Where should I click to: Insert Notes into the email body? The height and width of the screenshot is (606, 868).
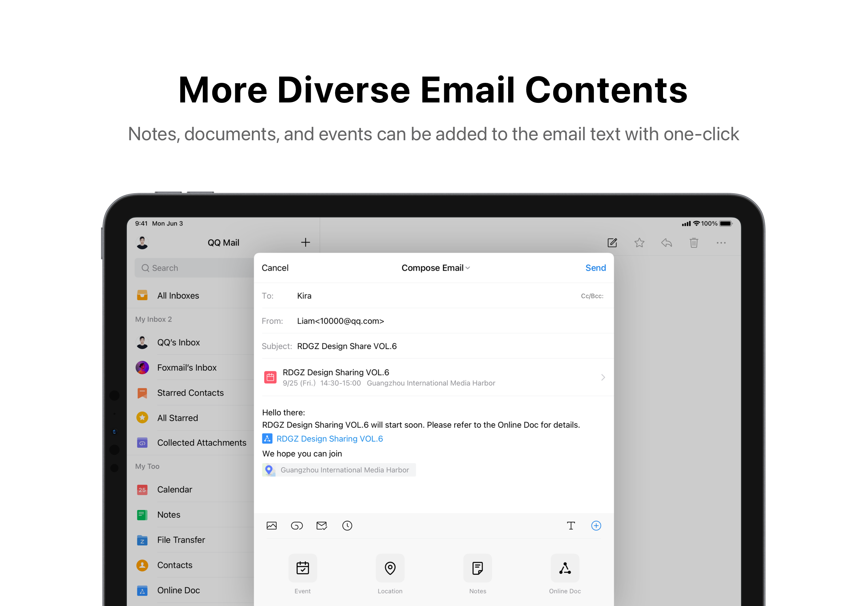tap(478, 568)
